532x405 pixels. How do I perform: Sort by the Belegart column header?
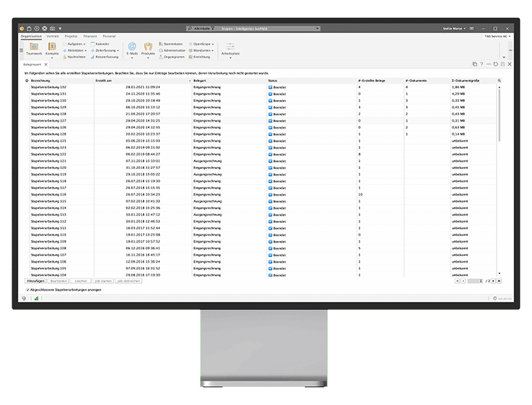click(x=230, y=81)
